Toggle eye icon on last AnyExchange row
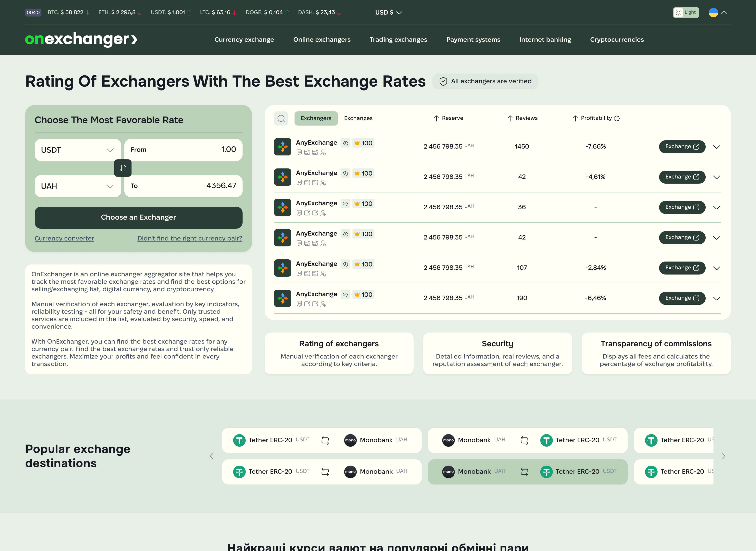756x551 pixels. 345,295
